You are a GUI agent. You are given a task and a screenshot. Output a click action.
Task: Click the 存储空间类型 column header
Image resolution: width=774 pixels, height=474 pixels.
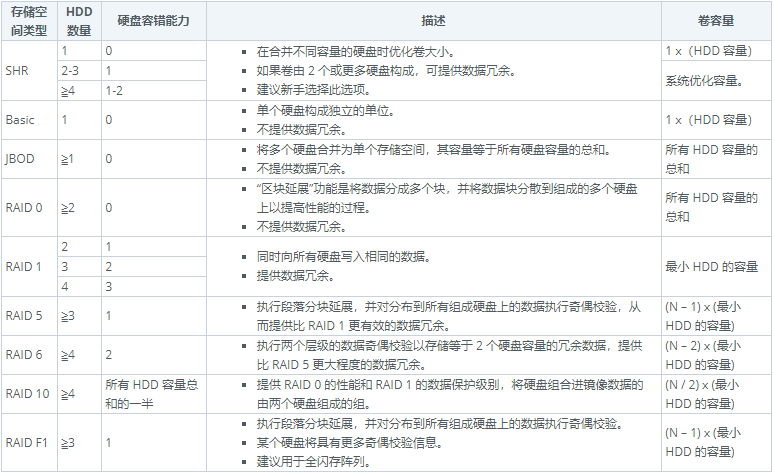[29, 21]
